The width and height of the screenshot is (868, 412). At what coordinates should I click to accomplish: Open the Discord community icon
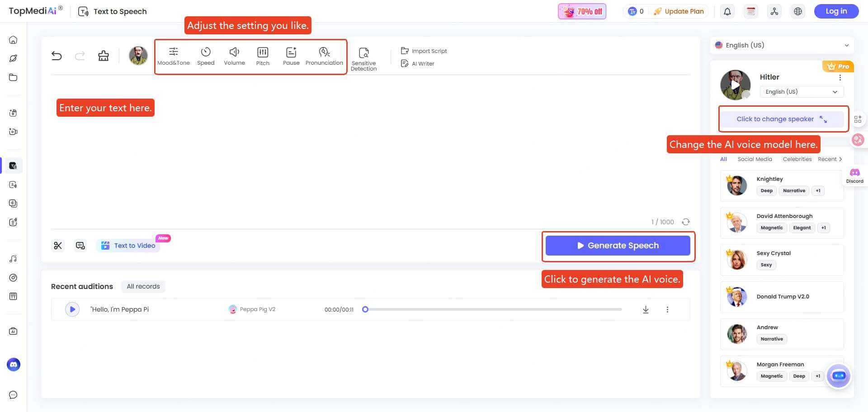854,172
